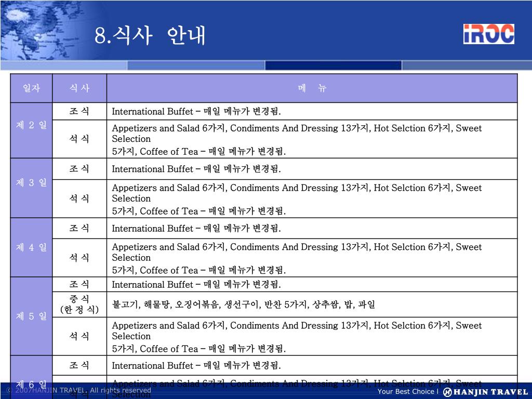Click the 'Your Best Choice' footer slogan
Screen dimensions: 532x399
click(x=406, y=392)
